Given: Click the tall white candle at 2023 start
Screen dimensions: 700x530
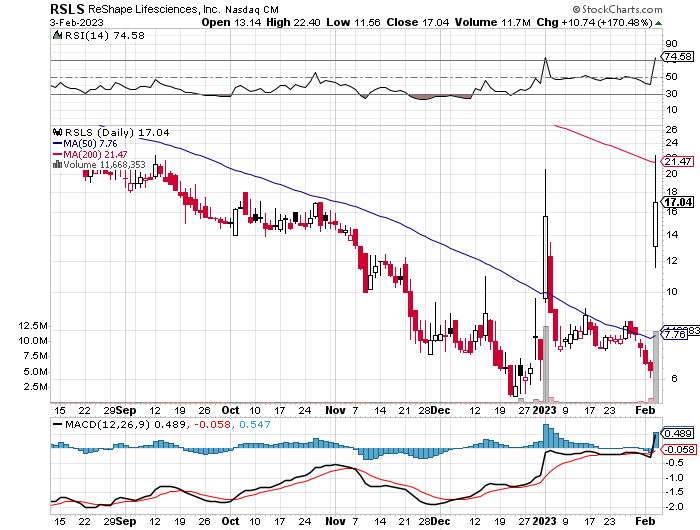Looking at the screenshot, I should pos(546,257).
